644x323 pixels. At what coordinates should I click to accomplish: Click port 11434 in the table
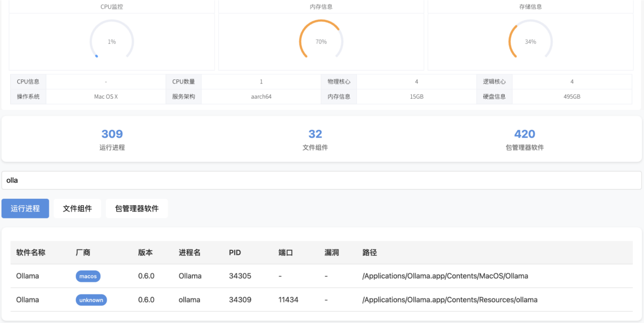pyautogui.click(x=288, y=300)
